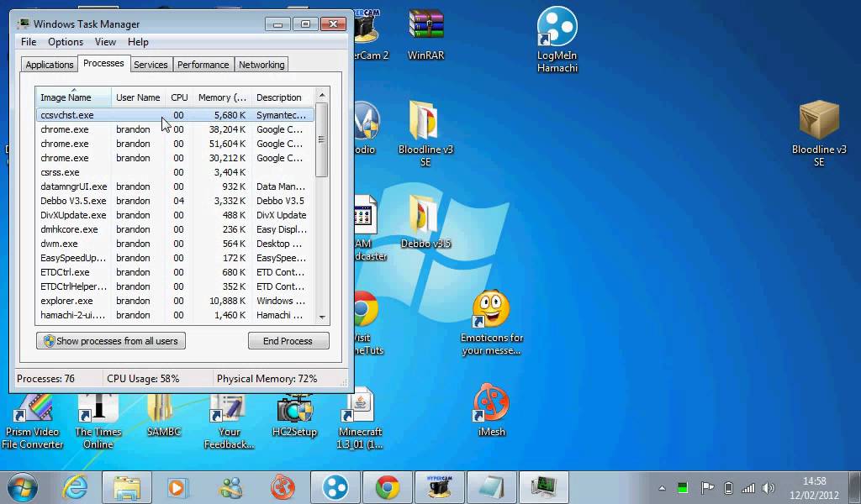
Task: Click the iMesh icon in the taskbar
Action: point(283,487)
